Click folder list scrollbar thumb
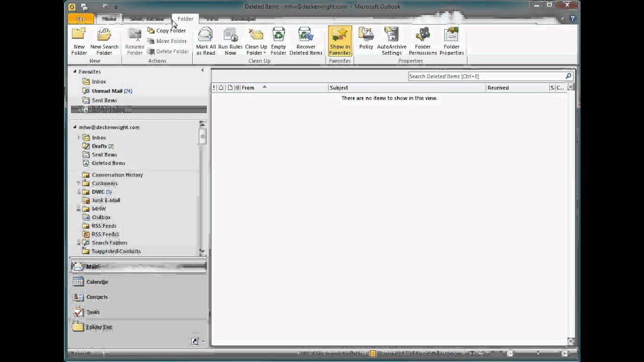The height and width of the screenshot is (362, 644). tap(202, 136)
